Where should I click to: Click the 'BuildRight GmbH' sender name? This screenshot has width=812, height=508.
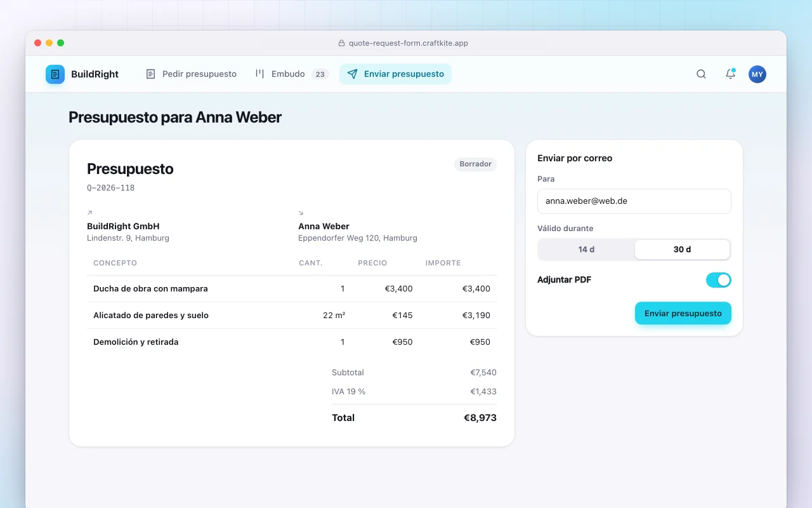[123, 226]
